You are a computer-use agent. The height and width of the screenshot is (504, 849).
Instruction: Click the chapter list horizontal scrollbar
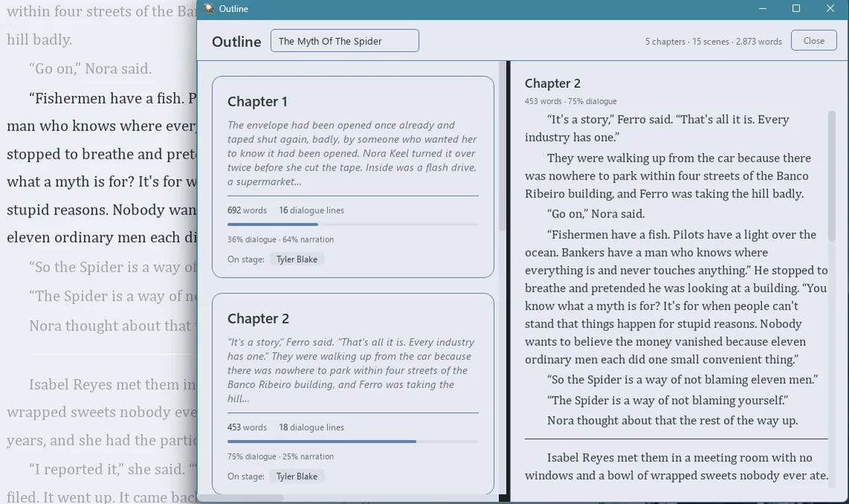[x=241, y=497]
